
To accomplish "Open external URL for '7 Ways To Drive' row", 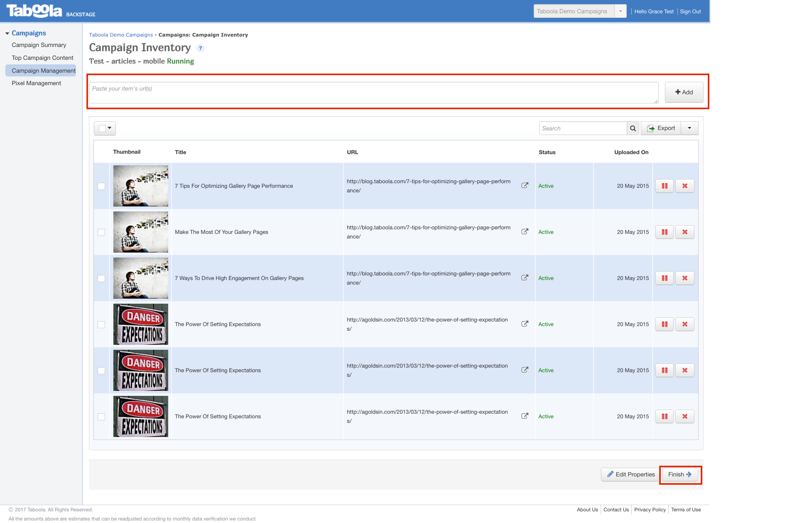I will pyautogui.click(x=525, y=277).
